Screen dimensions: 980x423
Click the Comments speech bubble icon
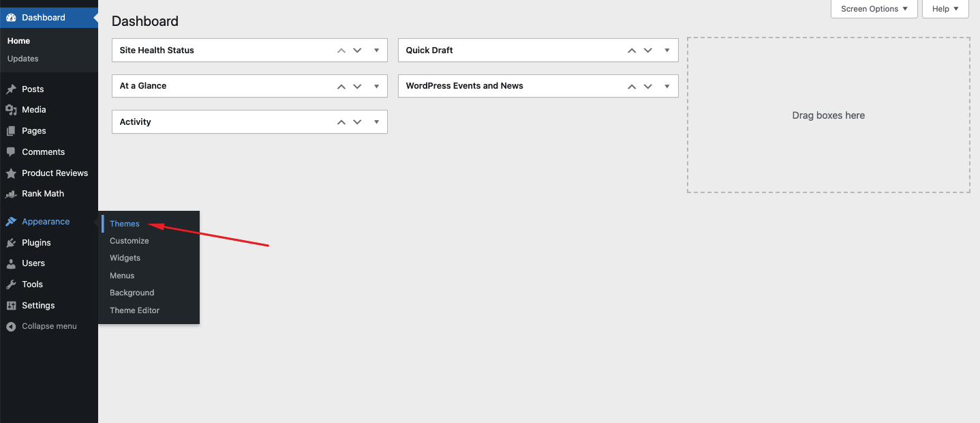click(12, 151)
